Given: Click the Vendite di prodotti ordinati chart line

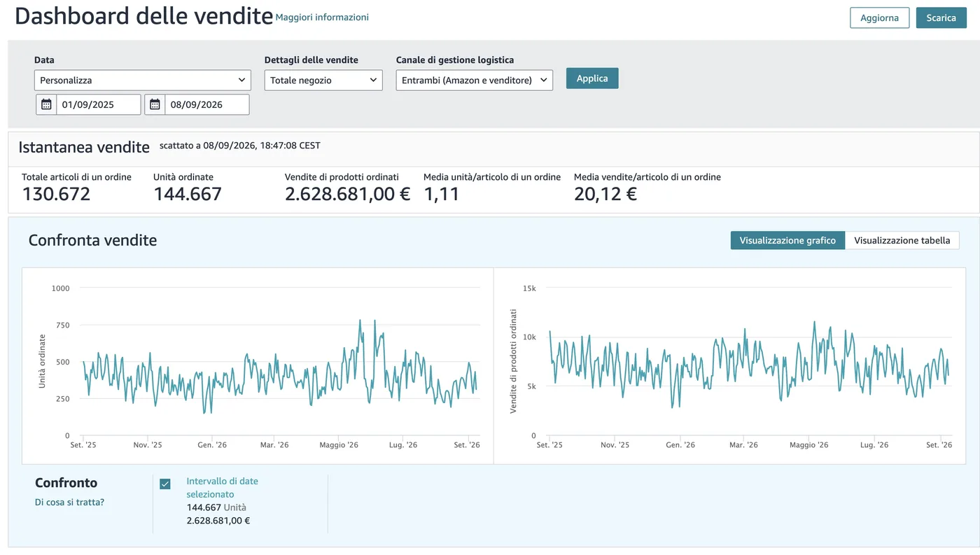Looking at the screenshot, I should pos(749,364).
